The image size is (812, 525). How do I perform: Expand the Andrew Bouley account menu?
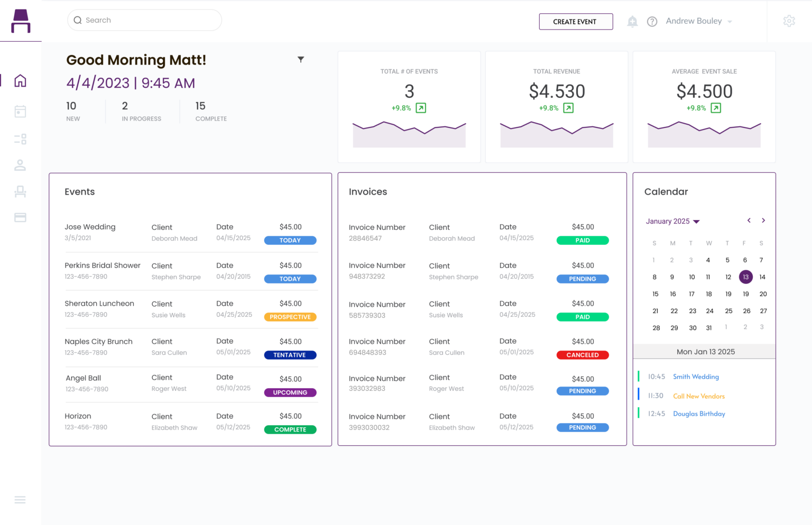699,21
